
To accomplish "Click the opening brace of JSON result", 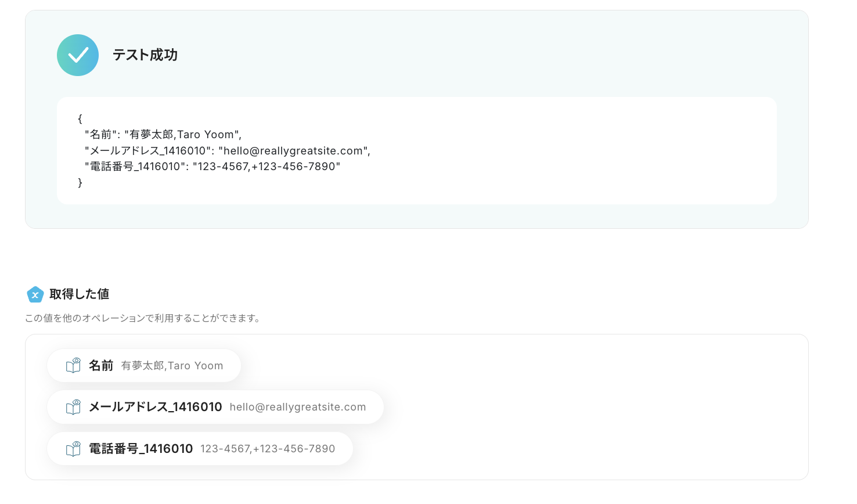I will 80,119.
